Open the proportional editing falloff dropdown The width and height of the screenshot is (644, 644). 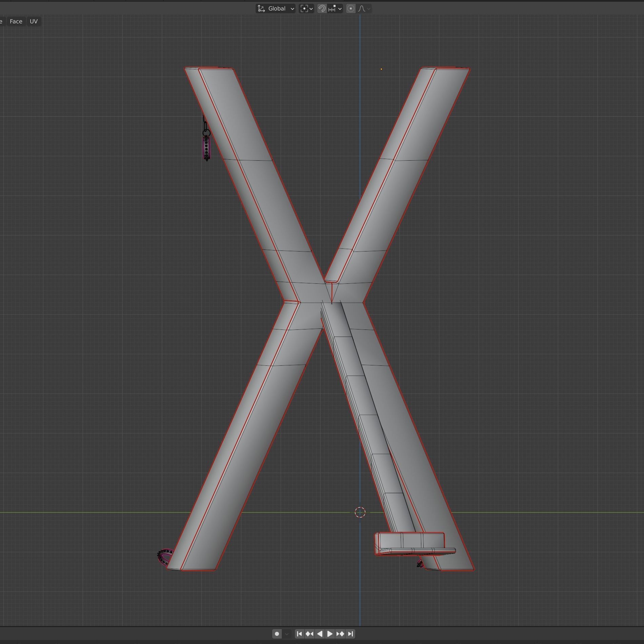click(364, 8)
